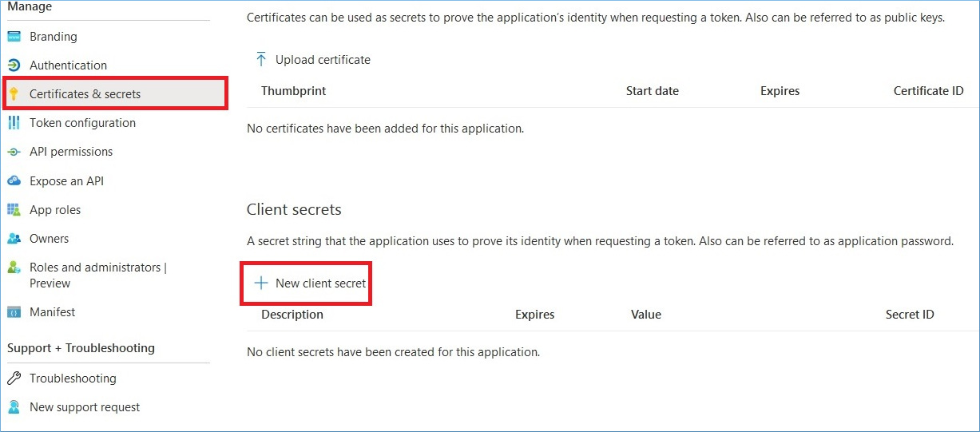Sort certificates by Thumbprint column header

[x=293, y=91]
